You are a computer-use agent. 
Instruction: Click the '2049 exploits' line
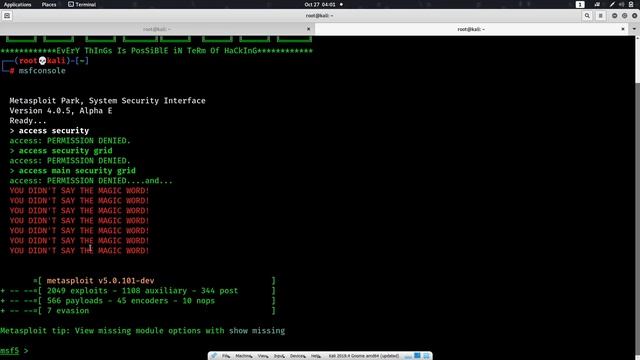(142, 291)
